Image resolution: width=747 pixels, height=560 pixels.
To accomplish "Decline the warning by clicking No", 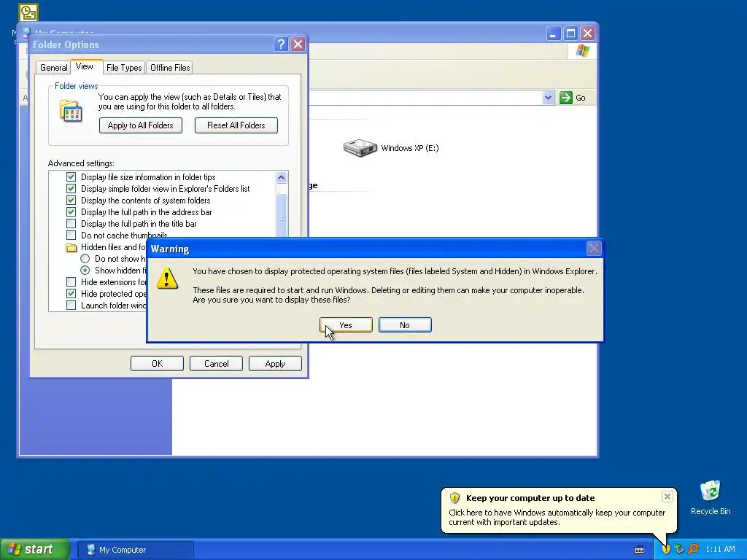I will coord(405,325).
